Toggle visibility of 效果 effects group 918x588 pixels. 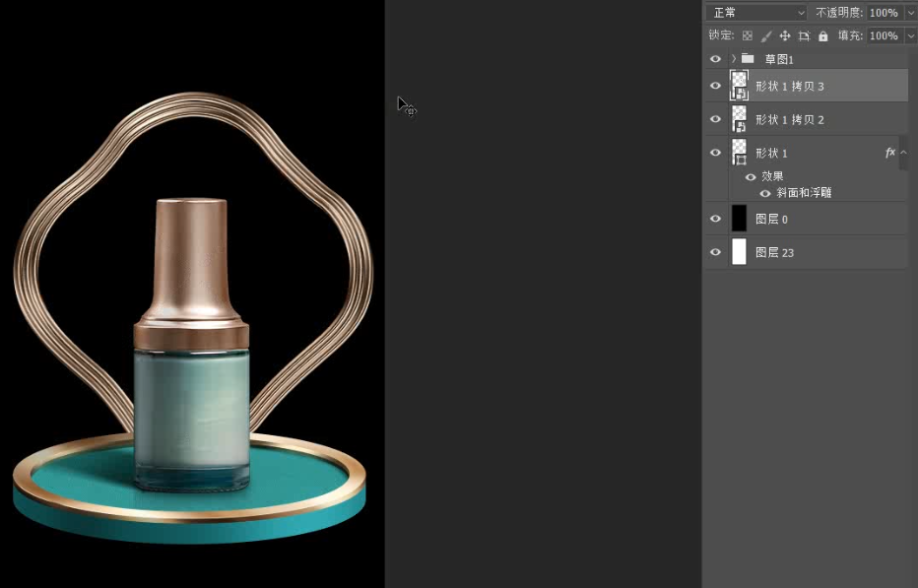(x=751, y=177)
